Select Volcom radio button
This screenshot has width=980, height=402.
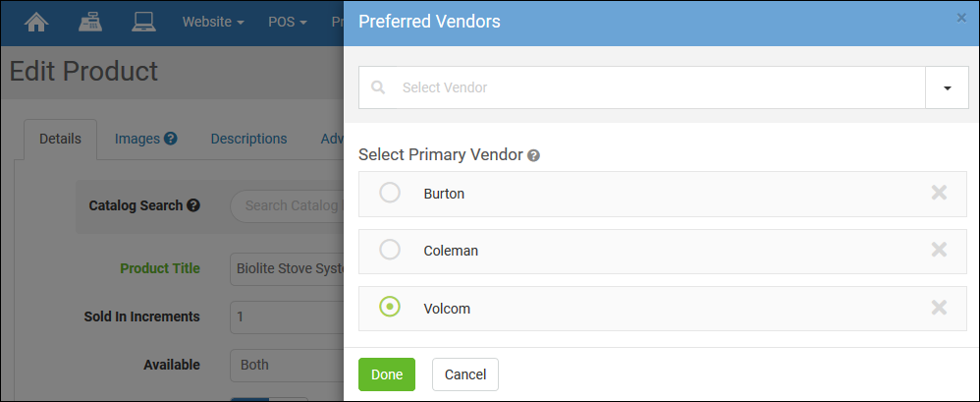coord(390,308)
